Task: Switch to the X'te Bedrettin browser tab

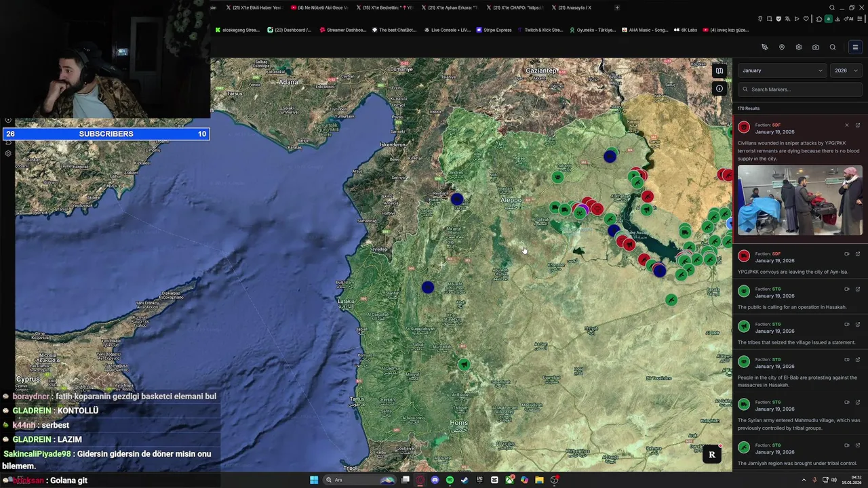Action: 387,7
